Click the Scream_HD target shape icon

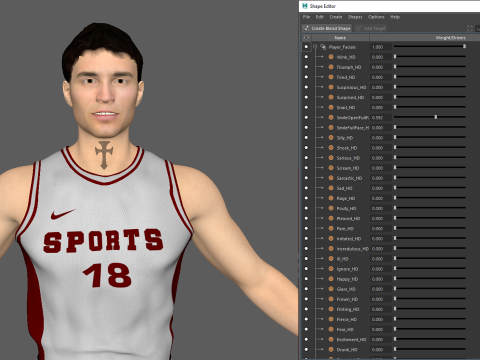click(x=331, y=168)
